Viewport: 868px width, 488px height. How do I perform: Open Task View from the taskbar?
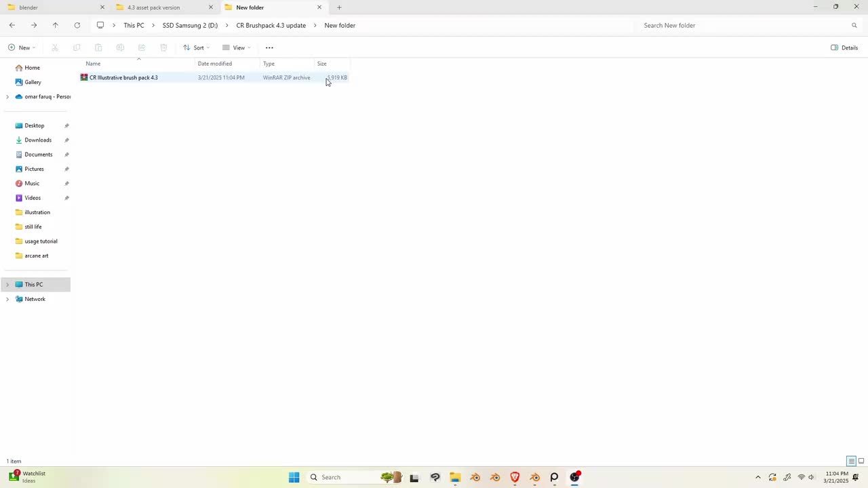tap(414, 477)
